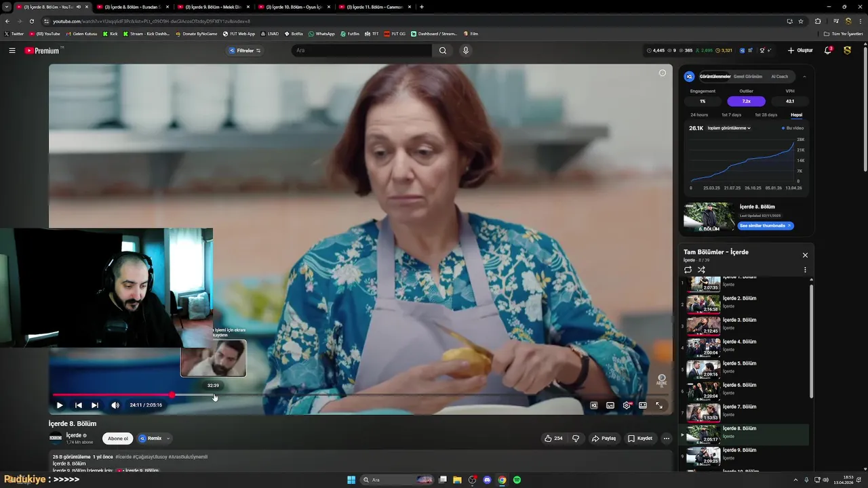Select the 1st 28 days range

pyautogui.click(x=766, y=115)
